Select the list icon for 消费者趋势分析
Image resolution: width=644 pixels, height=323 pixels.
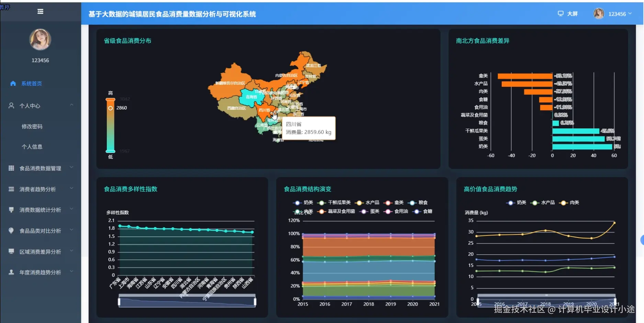(x=11, y=189)
